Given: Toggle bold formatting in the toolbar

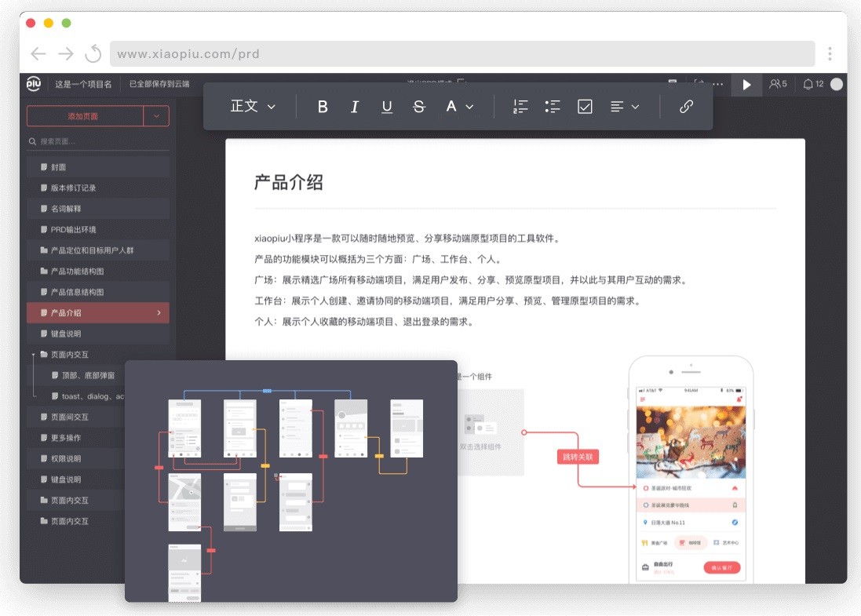Looking at the screenshot, I should pyautogui.click(x=322, y=107).
